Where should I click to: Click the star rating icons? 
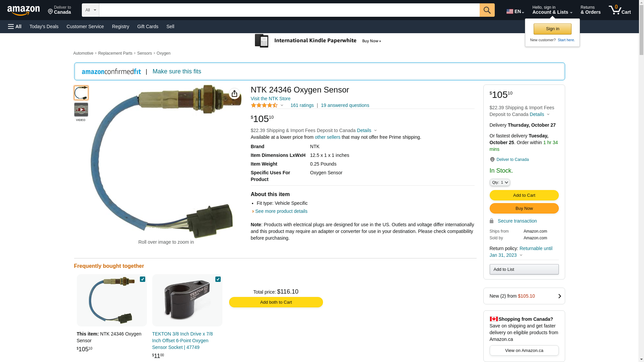tap(264, 105)
